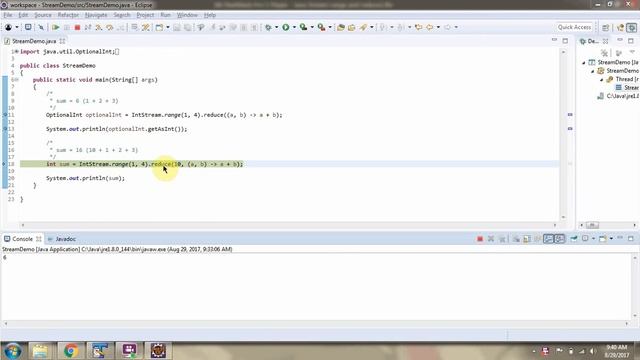The width and height of the screenshot is (640, 360).
Task: Click the Debug bug icon in toolbar
Action: (x=268, y=27)
